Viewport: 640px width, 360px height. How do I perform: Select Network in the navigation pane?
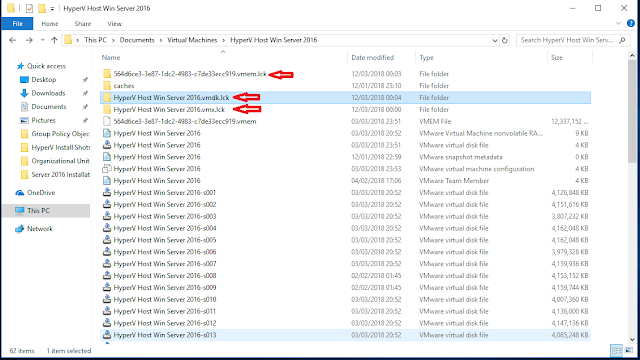(x=40, y=229)
